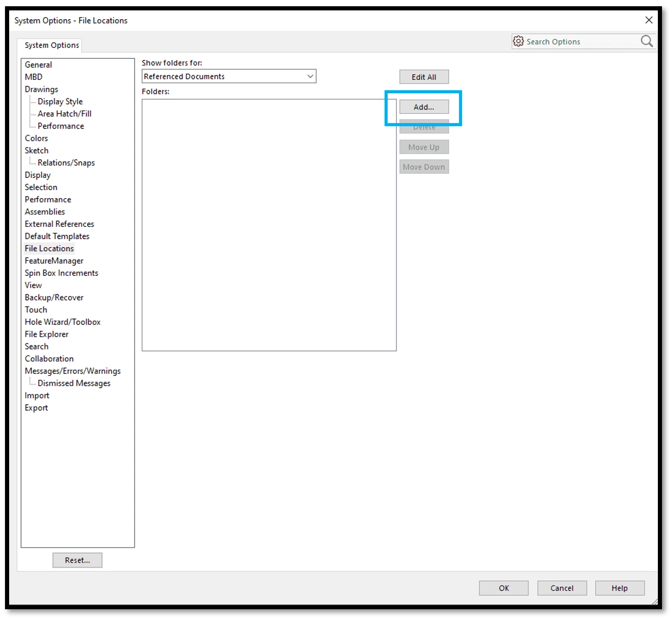
Task: Select General in the options tree
Action: tap(38, 65)
